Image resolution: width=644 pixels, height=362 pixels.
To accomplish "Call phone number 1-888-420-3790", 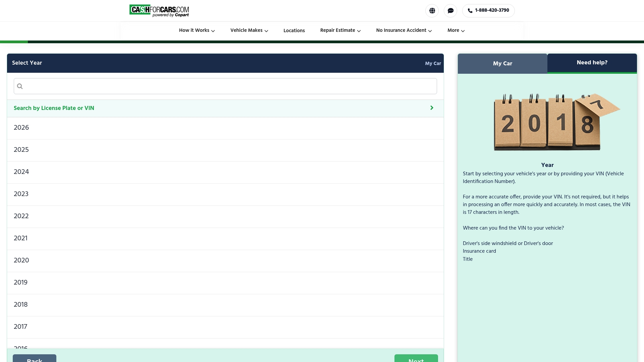I will point(488,11).
